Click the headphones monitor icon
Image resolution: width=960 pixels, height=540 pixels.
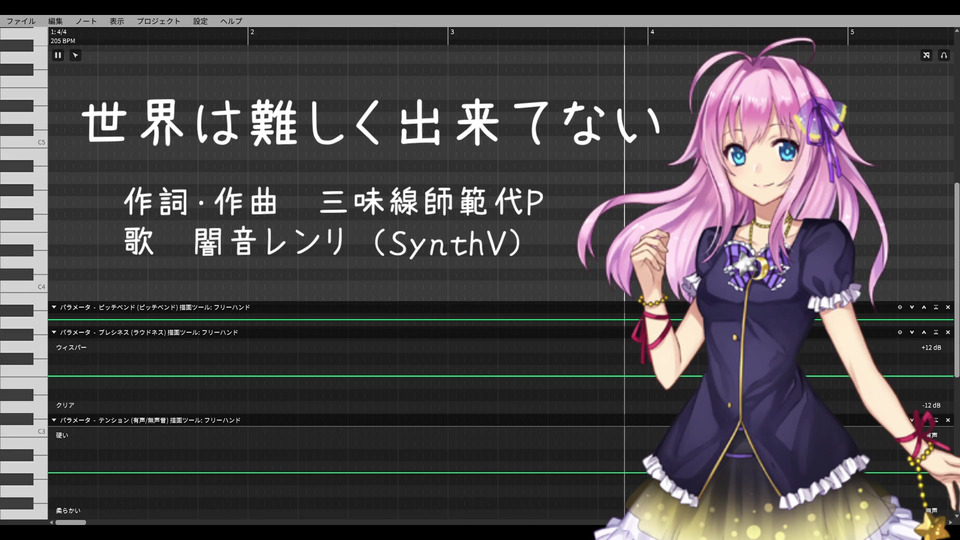943,55
